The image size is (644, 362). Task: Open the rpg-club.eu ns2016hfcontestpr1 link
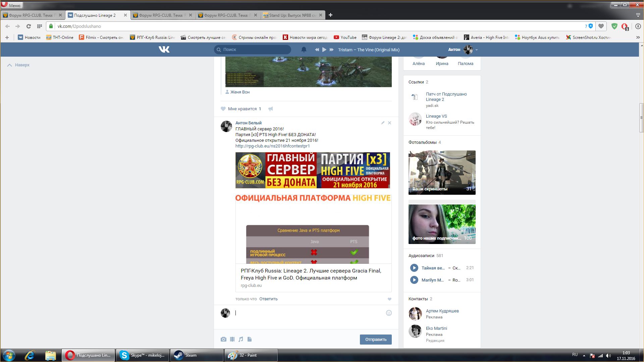[x=272, y=146]
